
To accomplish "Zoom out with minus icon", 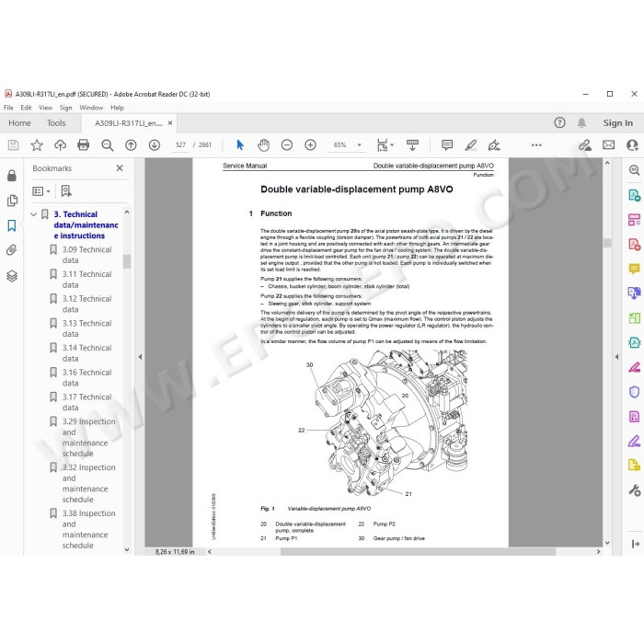I will click(x=287, y=145).
